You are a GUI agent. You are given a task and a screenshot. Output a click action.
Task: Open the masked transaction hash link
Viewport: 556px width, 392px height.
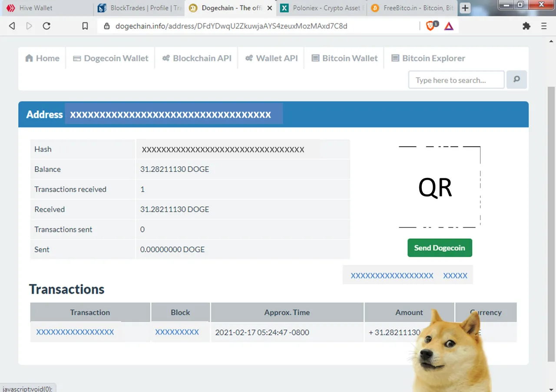[x=75, y=332]
